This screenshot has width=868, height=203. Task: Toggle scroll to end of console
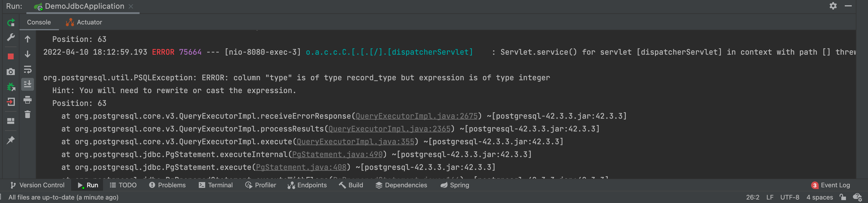[x=28, y=84]
